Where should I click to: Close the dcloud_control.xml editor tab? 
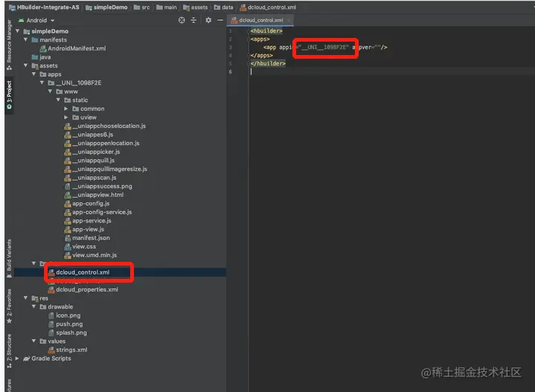[x=289, y=20]
